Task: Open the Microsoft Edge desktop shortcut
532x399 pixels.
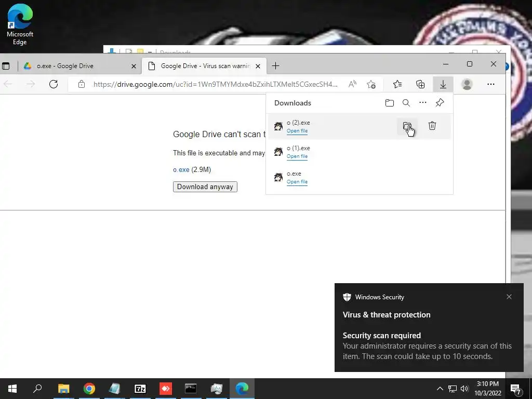Action: pyautogui.click(x=20, y=24)
